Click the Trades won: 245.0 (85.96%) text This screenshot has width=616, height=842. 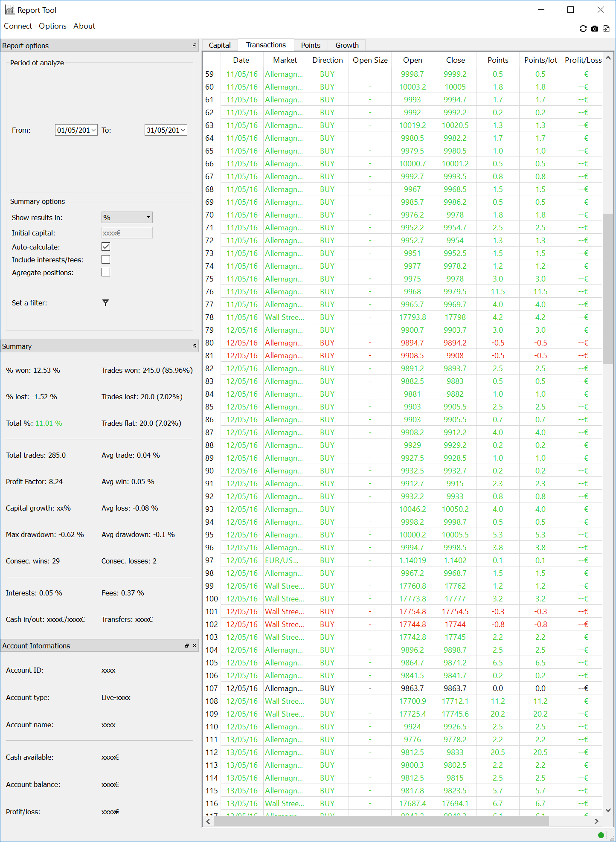click(x=147, y=370)
